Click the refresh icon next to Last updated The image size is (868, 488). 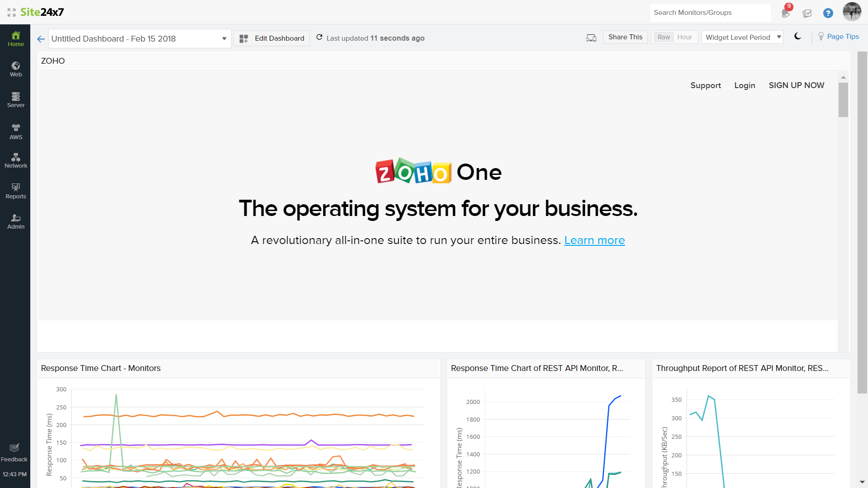pos(319,38)
